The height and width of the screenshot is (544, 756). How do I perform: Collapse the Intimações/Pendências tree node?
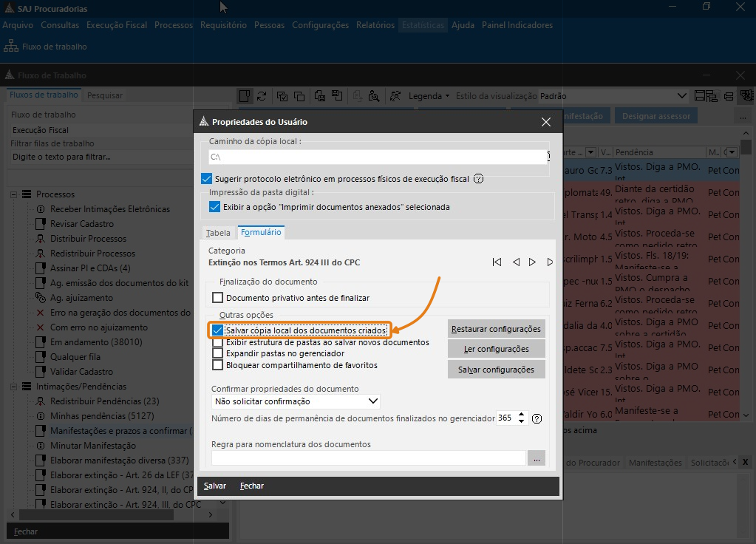point(14,387)
